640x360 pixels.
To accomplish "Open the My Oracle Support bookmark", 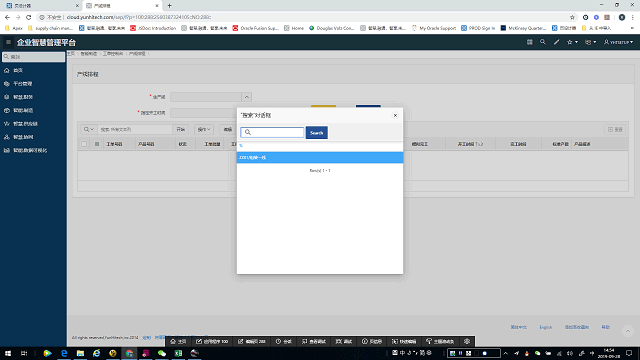I will [x=434, y=28].
